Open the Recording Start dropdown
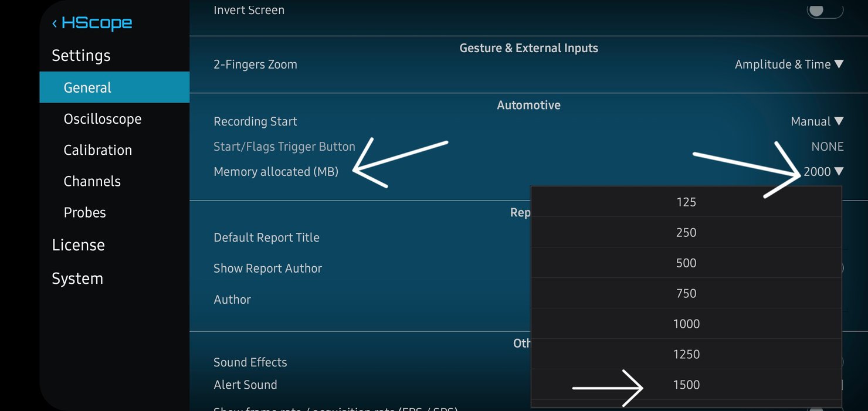Image resolution: width=868 pixels, height=411 pixels. 816,121
